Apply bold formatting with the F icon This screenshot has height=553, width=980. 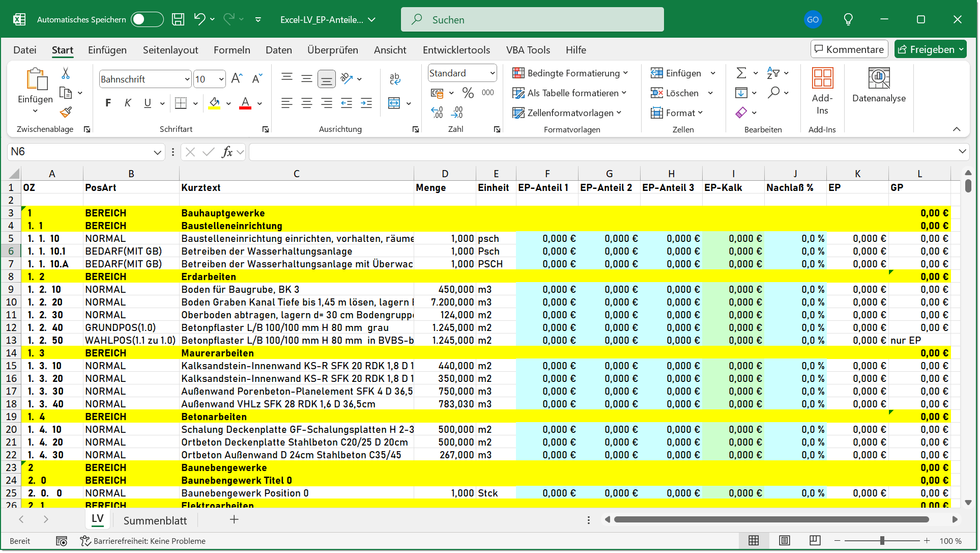pos(108,103)
